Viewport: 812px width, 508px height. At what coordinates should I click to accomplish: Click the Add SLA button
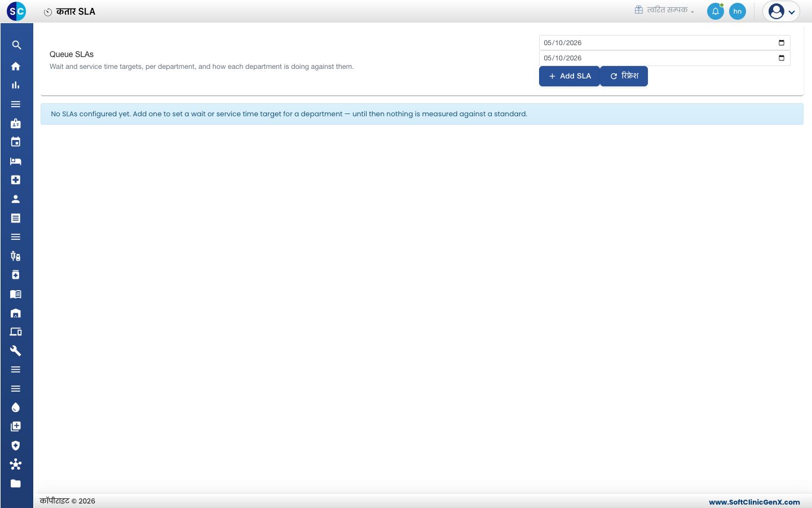(x=570, y=76)
